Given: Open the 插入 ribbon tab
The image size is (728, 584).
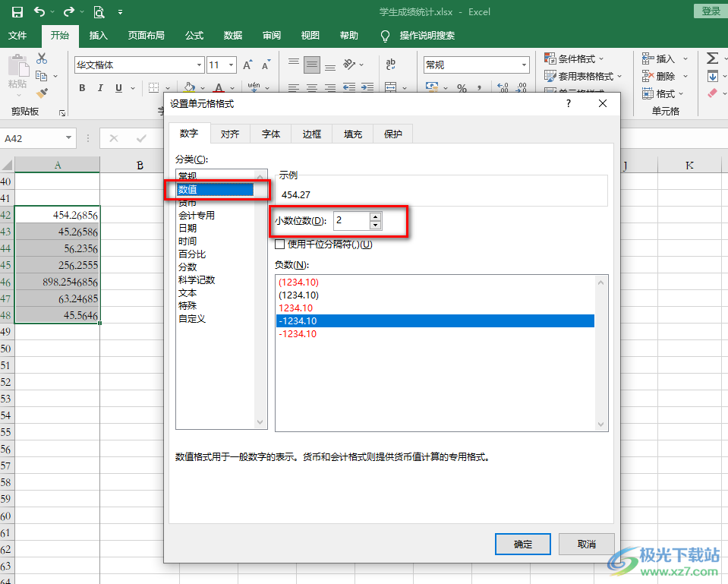Looking at the screenshot, I should pos(99,36).
